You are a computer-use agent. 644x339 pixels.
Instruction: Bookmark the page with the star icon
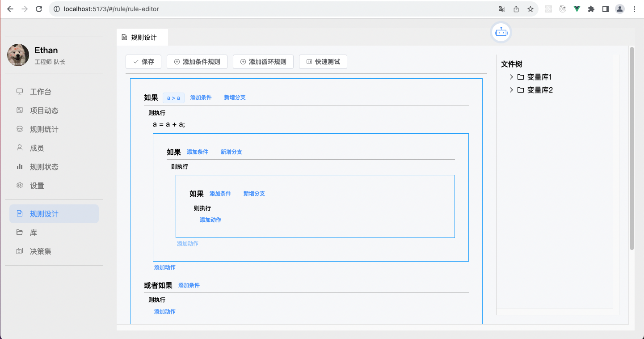(x=530, y=9)
